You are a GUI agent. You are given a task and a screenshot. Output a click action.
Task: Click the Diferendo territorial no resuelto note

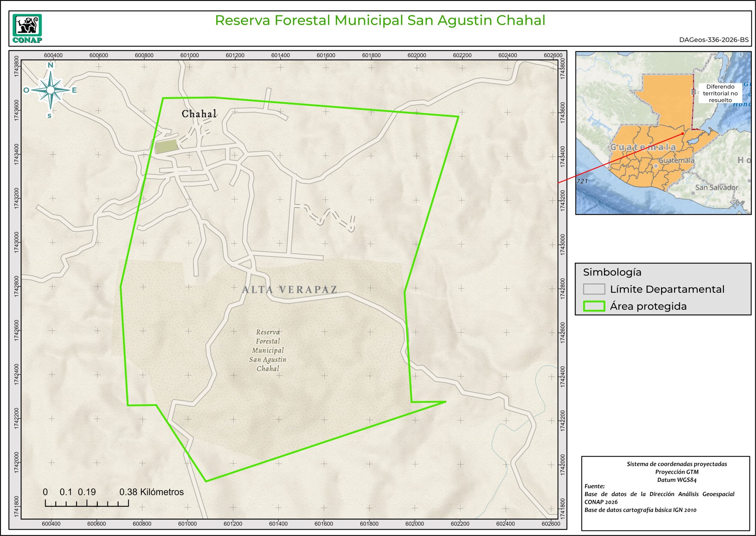pos(720,93)
